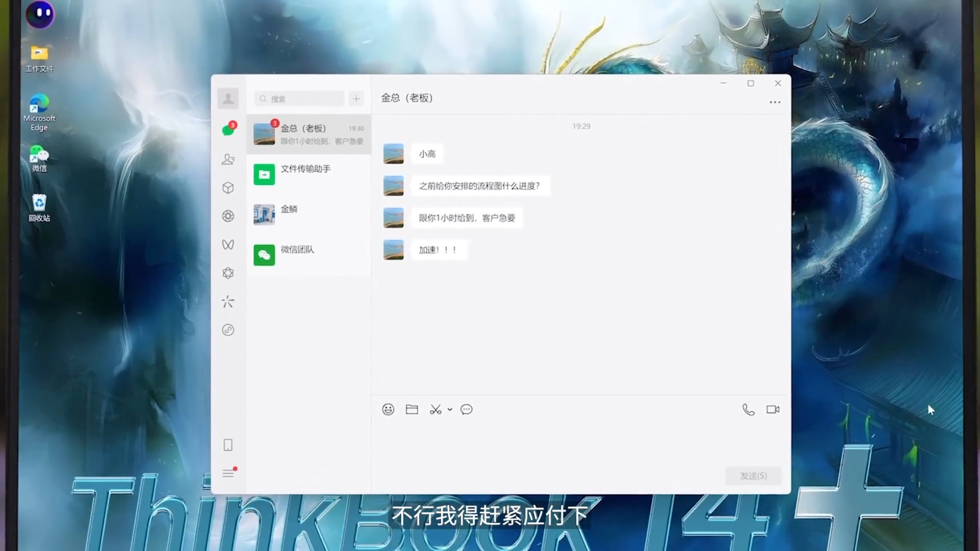Screen dimensions: 980x551
Task: Select the 金鳞 conversation
Action: tap(309, 215)
